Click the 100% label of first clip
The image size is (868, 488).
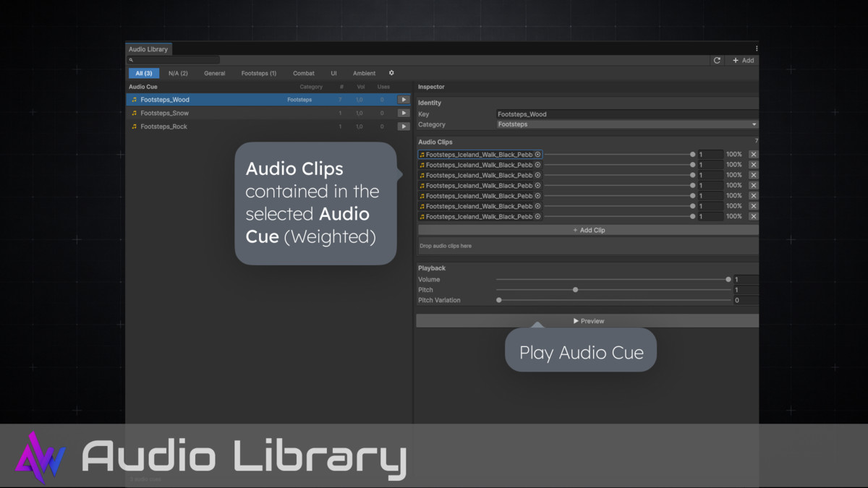[x=734, y=155]
